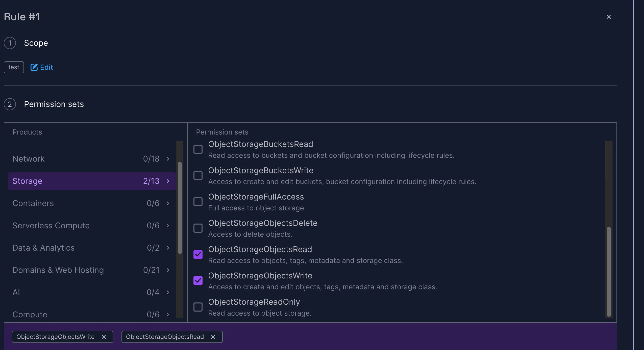The width and height of the screenshot is (644, 350).
Task: Check ObjectStorageFullAccess
Action: tap(198, 202)
